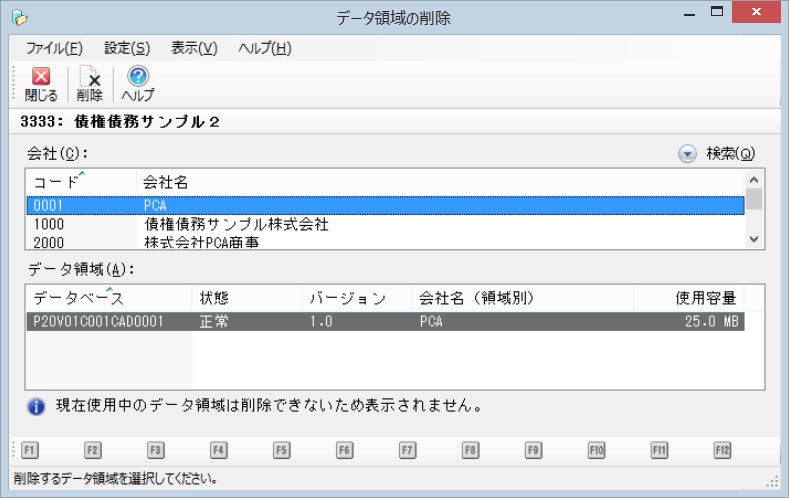Viewport: 789px width, 498px height.
Task: Click the company list scrollbar thumb
Action: coord(754,199)
